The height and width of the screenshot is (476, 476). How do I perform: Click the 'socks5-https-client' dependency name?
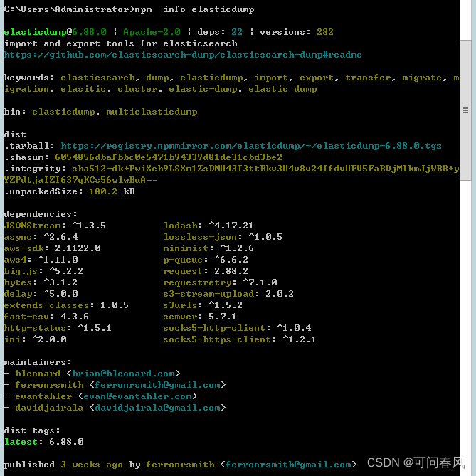point(217,339)
